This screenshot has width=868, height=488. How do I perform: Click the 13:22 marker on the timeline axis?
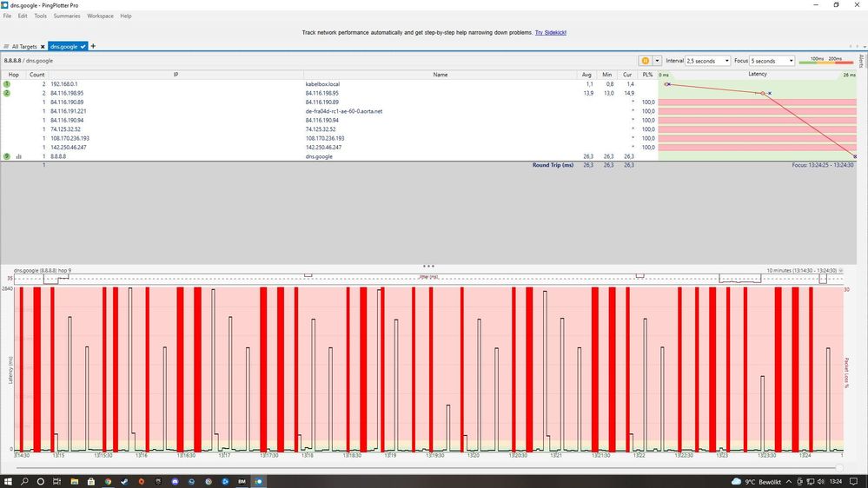pyautogui.click(x=639, y=455)
